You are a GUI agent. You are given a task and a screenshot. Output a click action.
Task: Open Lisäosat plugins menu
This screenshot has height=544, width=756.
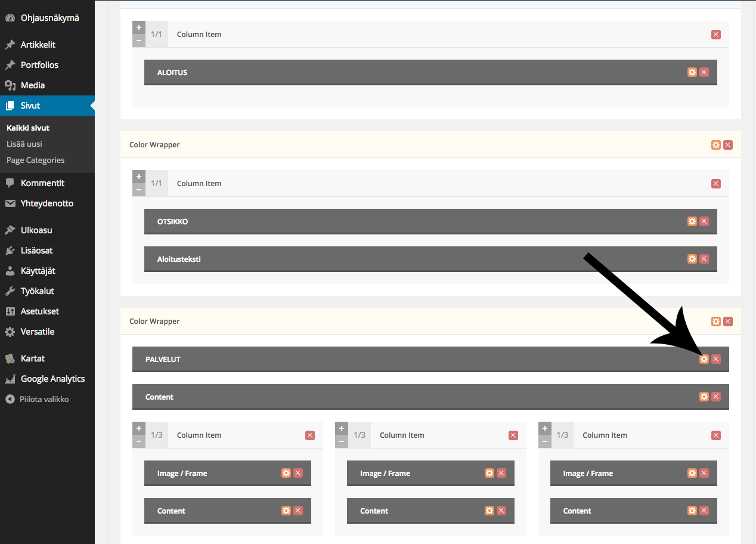47,251
